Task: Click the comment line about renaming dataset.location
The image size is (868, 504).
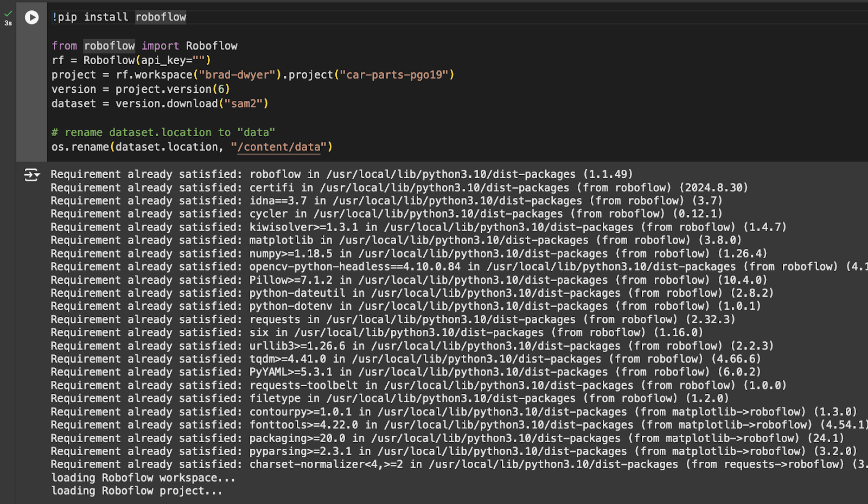Action: point(163,132)
